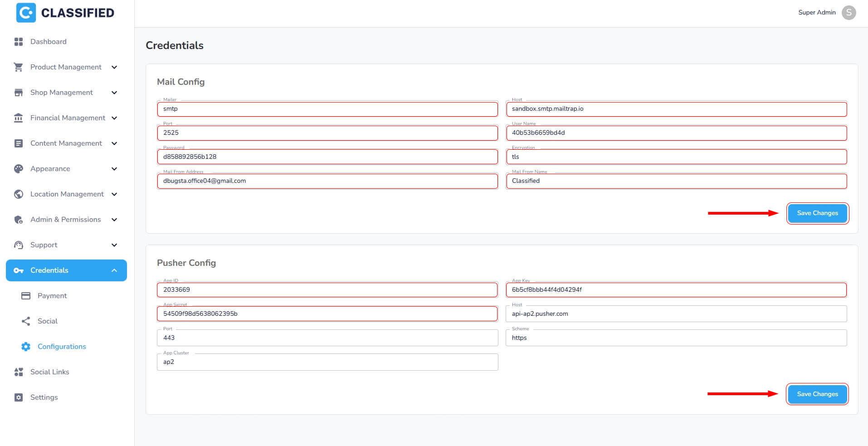This screenshot has width=868, height=446.
Task: Click the Location Management globe icon
Action: tap(19, 194)
